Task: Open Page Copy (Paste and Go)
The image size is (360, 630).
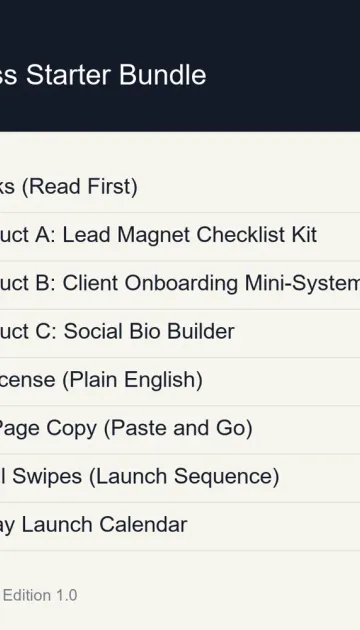Action: (180, 428)
